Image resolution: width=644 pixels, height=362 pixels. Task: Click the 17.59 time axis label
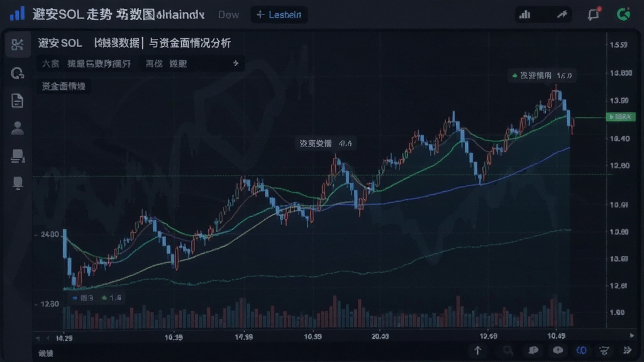pyautogui.click(x=243, y=337)
